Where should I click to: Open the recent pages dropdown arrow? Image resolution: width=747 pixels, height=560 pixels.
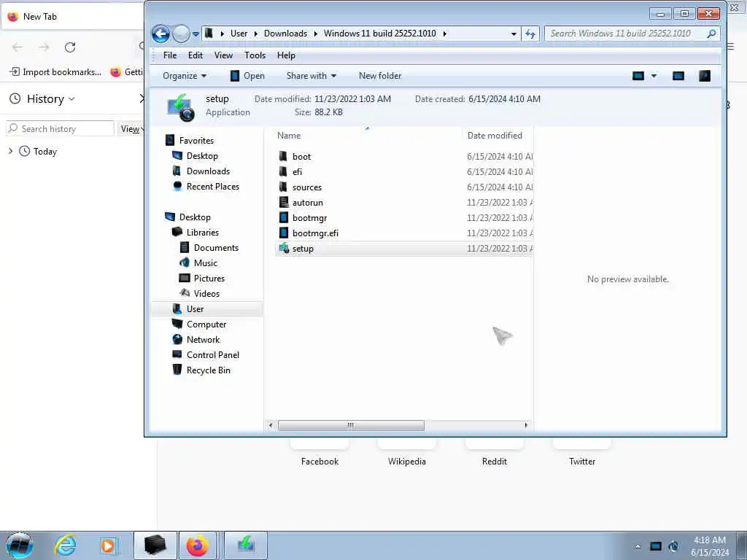196,34
